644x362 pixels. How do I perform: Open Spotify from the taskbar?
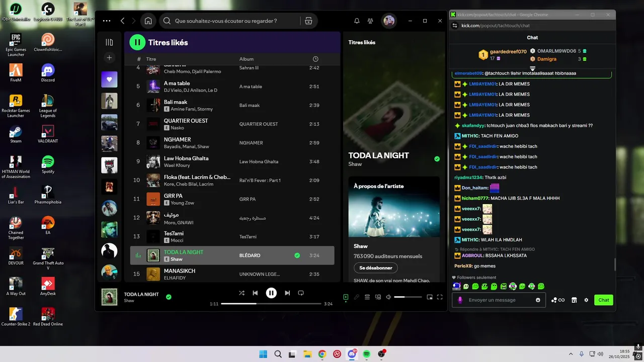point(367,354)
